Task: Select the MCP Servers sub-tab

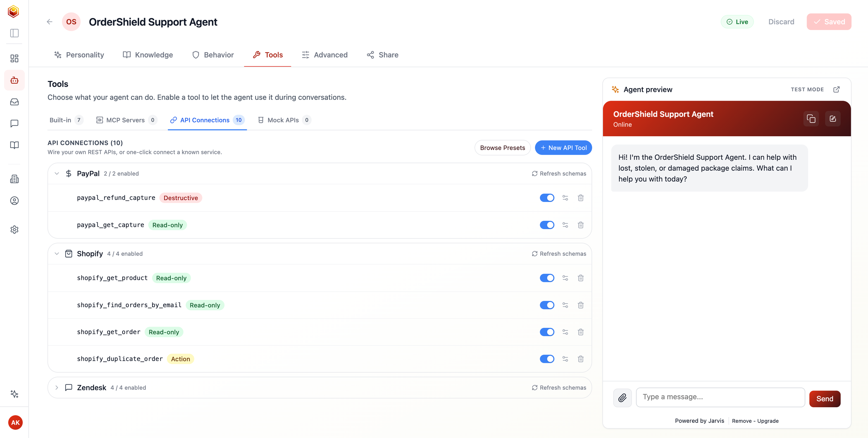Action: (127, 120)
